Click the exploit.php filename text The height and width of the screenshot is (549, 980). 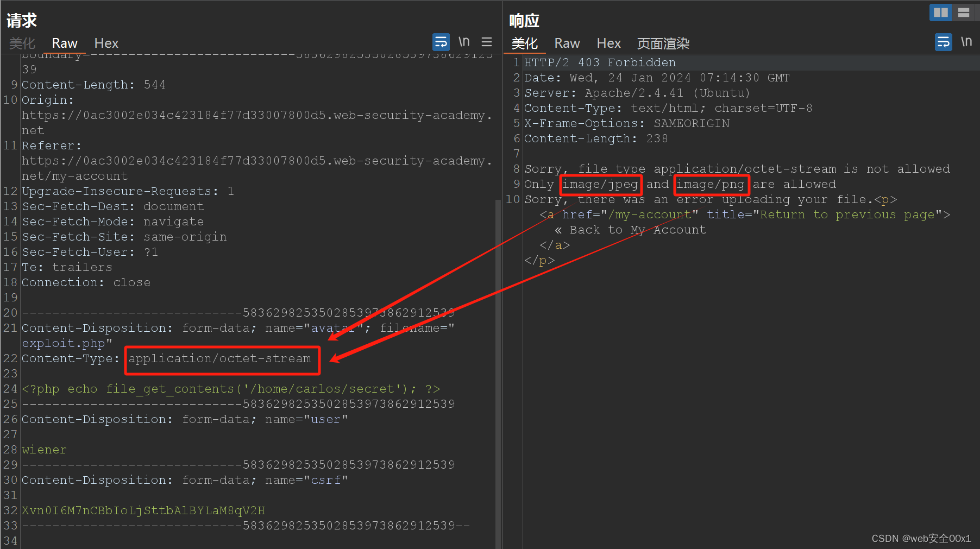(63, 343)
